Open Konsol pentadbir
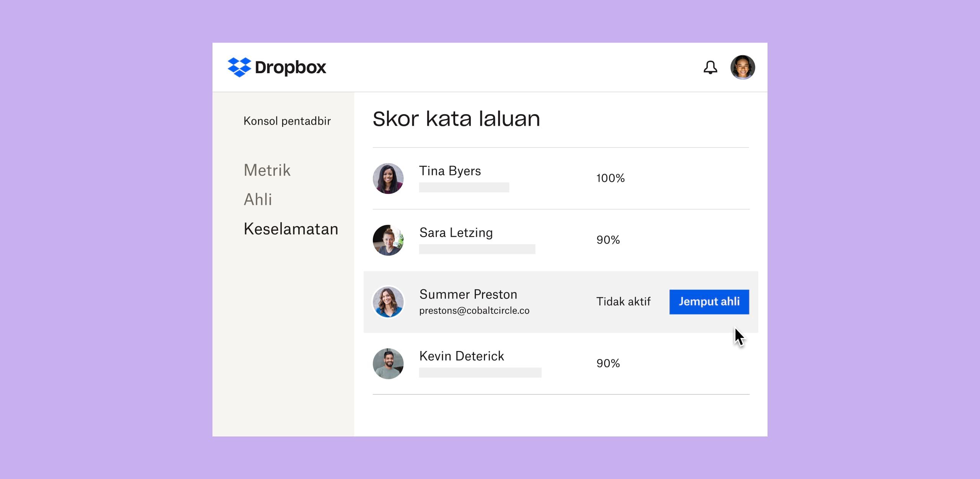Screen dimensions: 980x479 287,121
